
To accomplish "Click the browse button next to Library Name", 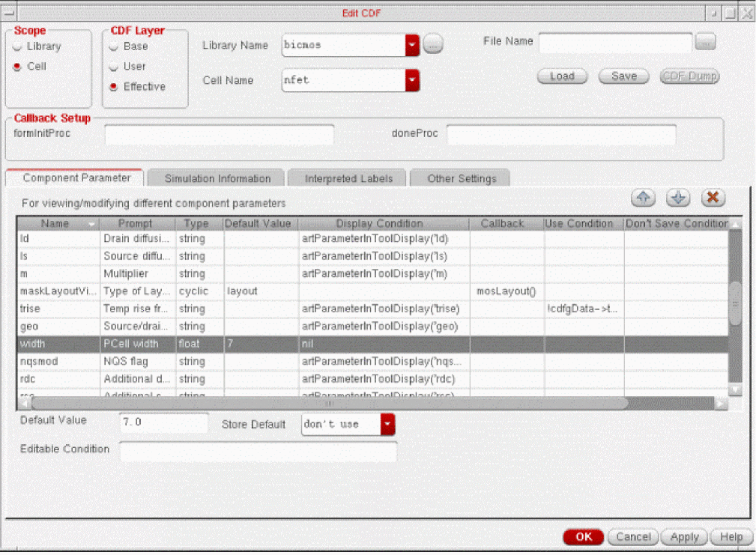I will point(433,45).
